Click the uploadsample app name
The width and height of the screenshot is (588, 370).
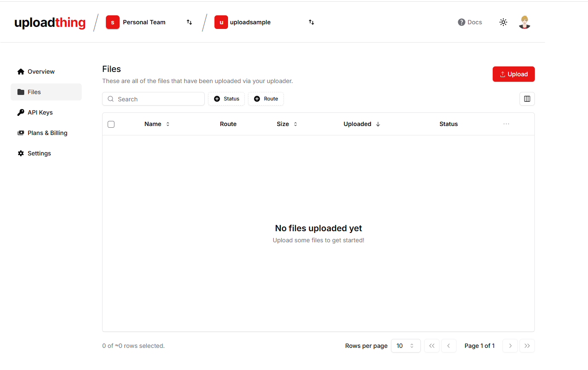(x=250, y=22)
